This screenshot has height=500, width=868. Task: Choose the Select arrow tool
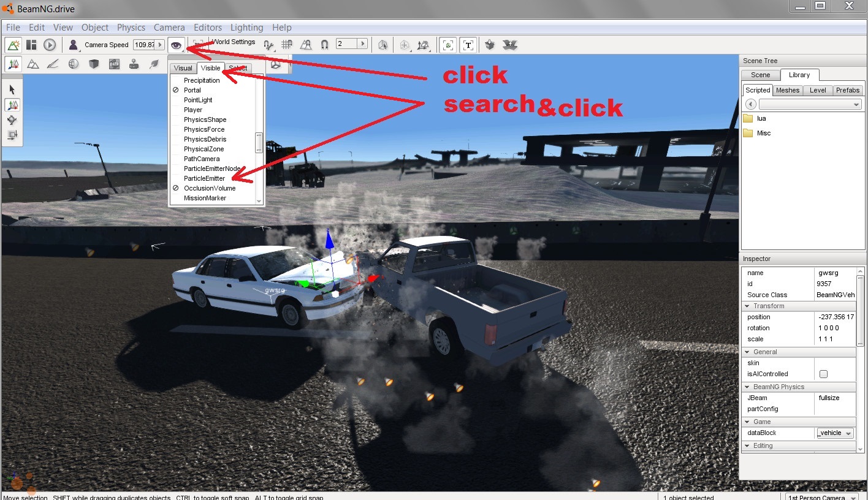tap(12, 90)
